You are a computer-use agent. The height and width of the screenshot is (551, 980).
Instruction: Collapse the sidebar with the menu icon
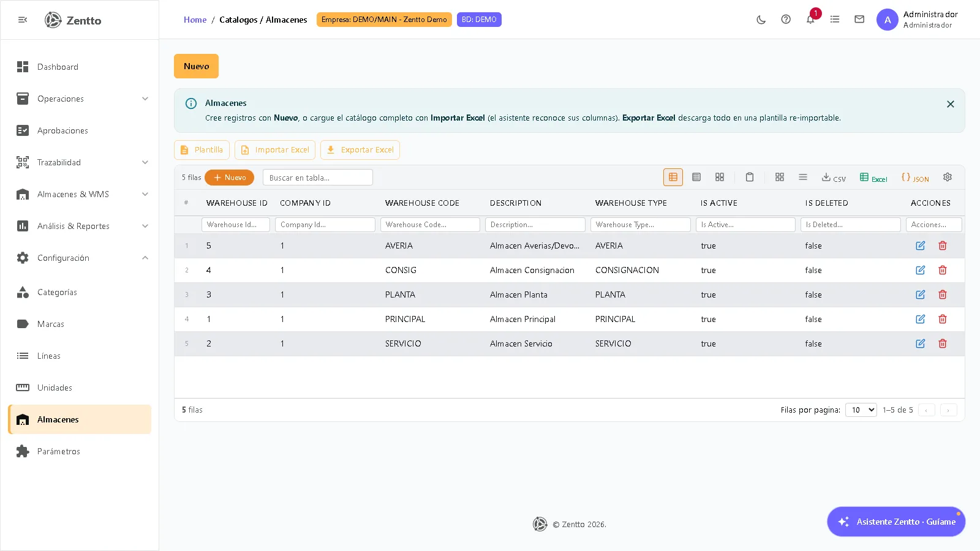23,20
